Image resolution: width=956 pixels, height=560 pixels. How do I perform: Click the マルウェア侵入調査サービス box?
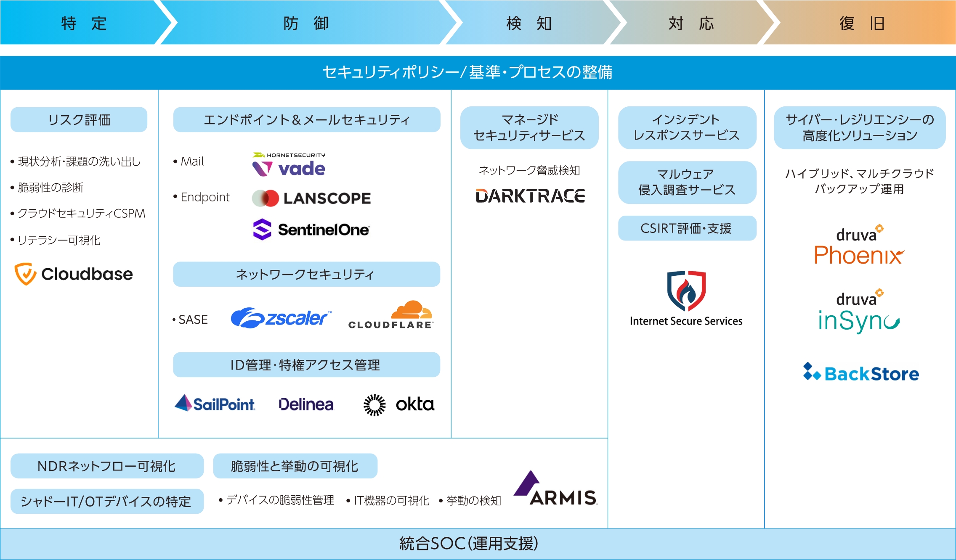[x=687, y=182]
